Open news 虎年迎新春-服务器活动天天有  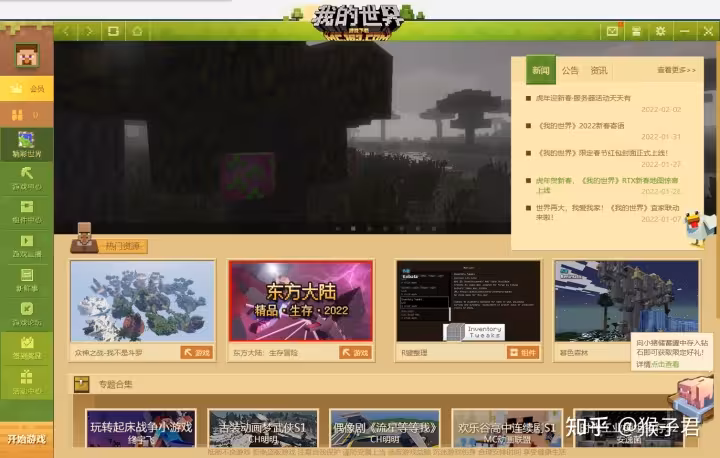click(x=583, y=98)
